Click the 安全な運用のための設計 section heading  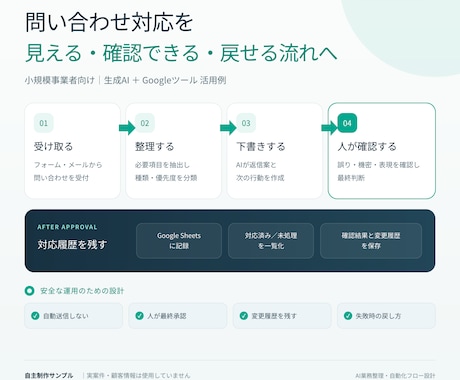[82, 291]
